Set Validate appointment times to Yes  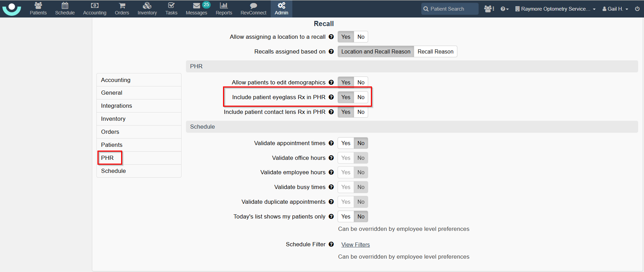pyautogui.click(x=346, y=143)
